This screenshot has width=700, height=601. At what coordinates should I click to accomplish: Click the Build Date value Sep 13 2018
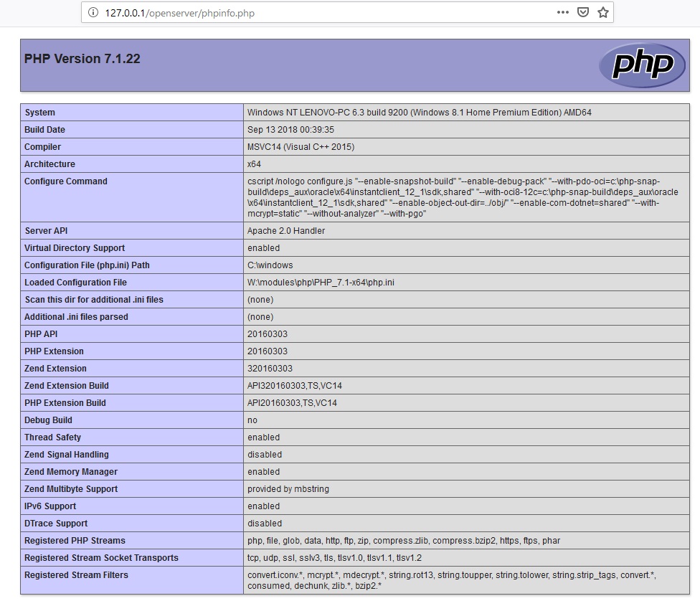[290, 130]
